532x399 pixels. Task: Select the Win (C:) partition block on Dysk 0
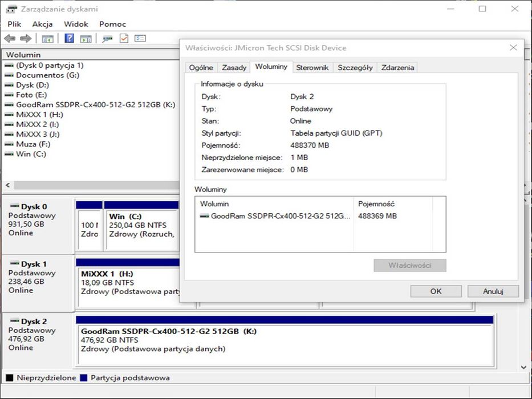(x=142, y=226)
